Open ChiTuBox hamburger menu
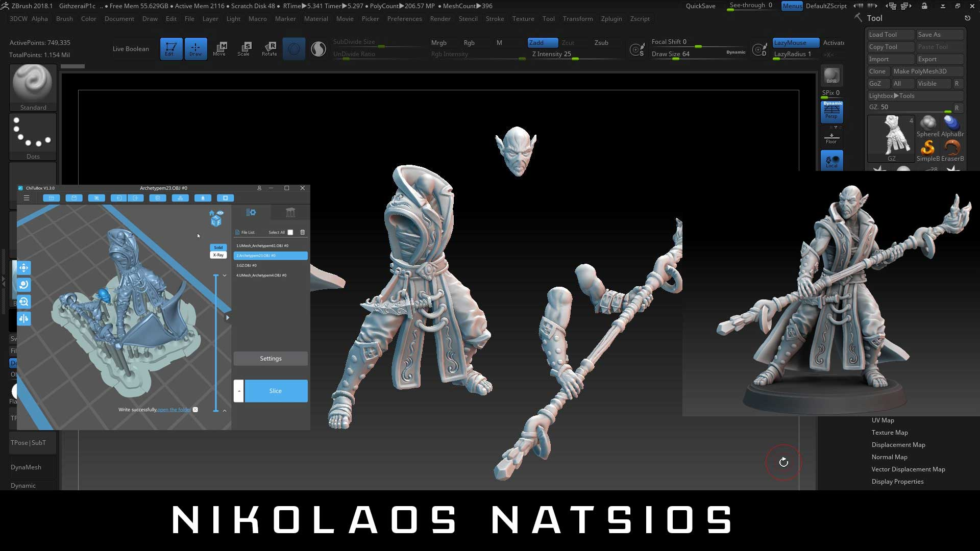980x551 pixels. 27,198
